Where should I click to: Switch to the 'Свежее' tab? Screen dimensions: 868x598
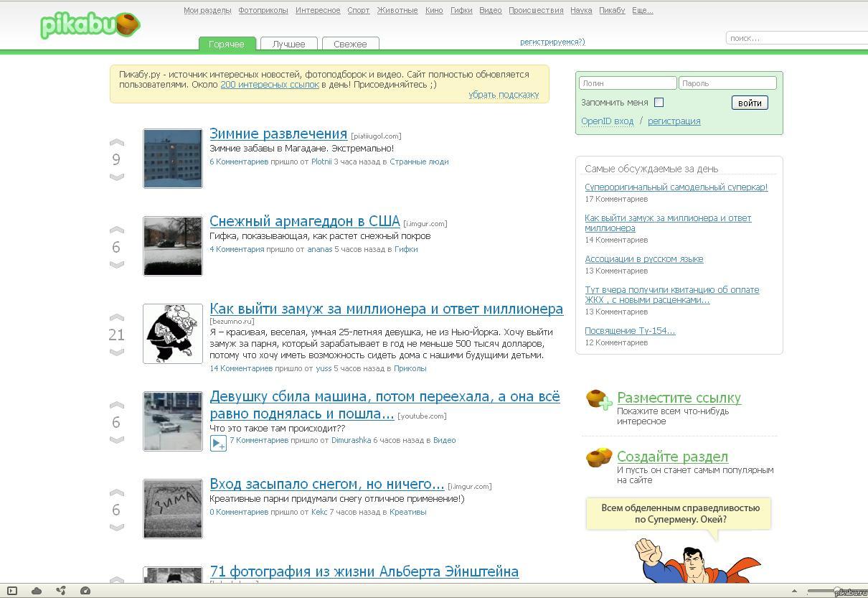point(350,44)
